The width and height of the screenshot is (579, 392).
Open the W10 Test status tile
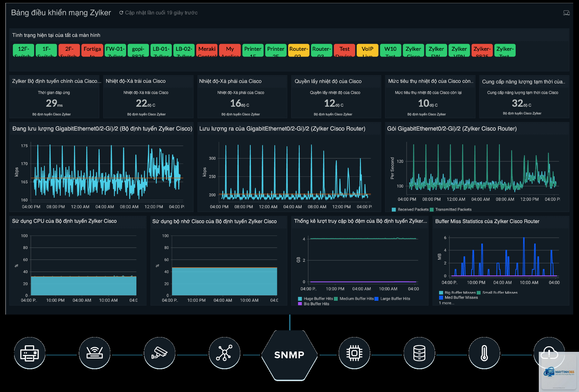(391, 50)
